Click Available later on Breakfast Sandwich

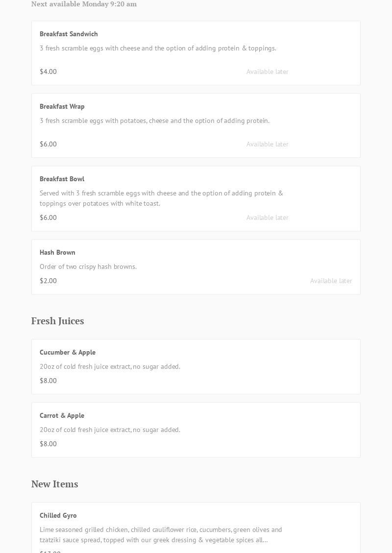pyautogui.click(x=267, y=72)
